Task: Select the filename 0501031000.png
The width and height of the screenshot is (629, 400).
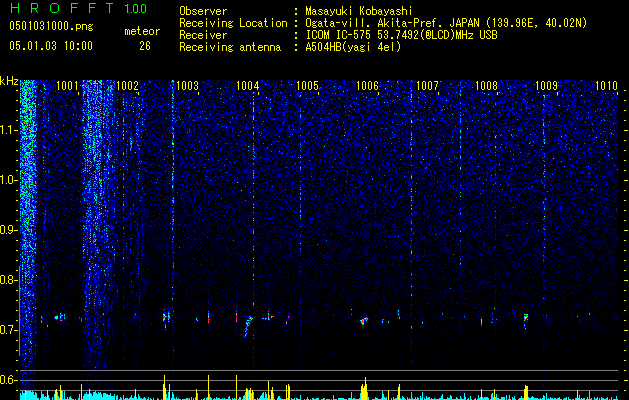Action: coord(51,27)
